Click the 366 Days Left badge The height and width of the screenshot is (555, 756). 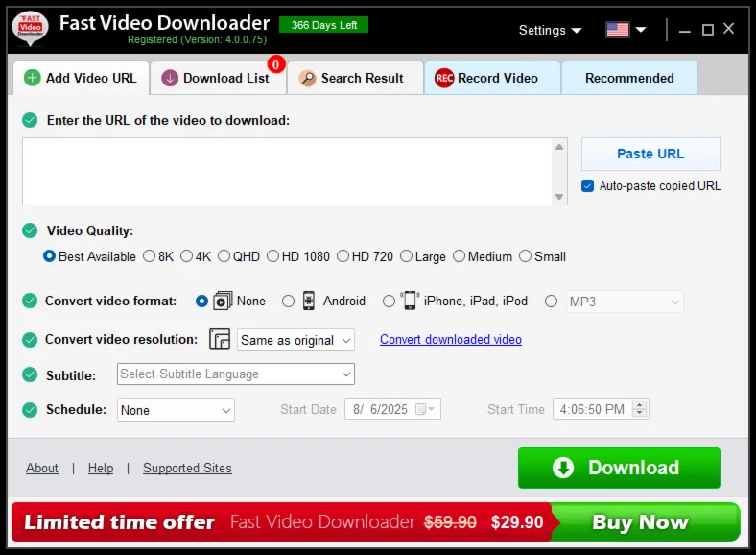click(323, 25)
